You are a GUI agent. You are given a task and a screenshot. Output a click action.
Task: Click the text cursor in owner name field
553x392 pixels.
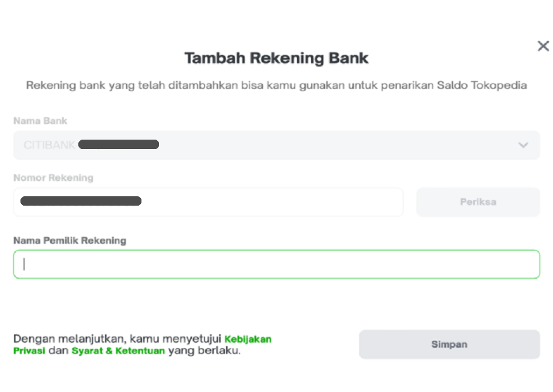coord(24,264)
